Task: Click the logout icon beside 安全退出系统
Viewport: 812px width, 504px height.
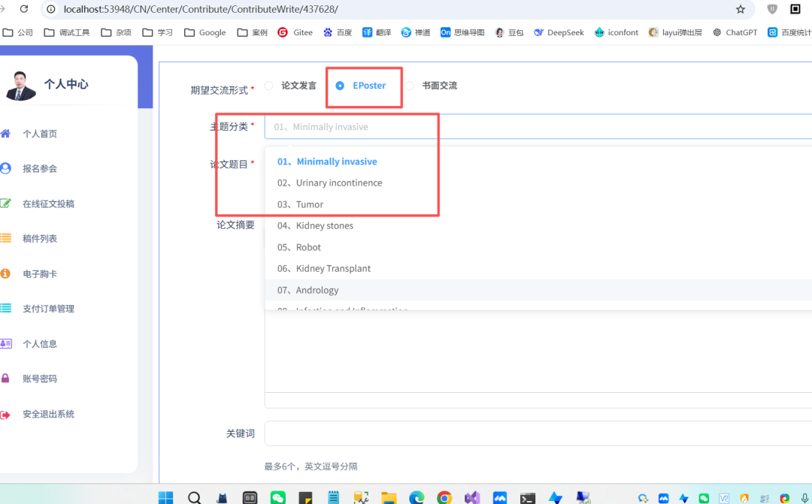Action: tap(5, 414)
